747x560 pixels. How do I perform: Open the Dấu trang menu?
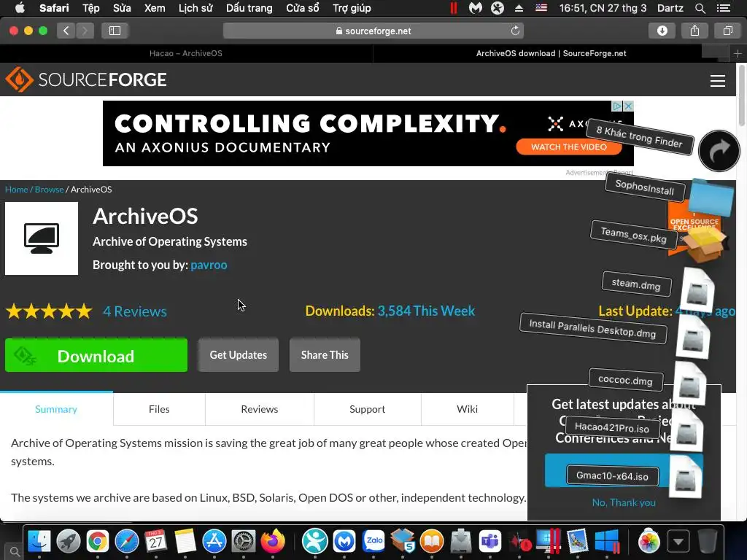[249, 8]
